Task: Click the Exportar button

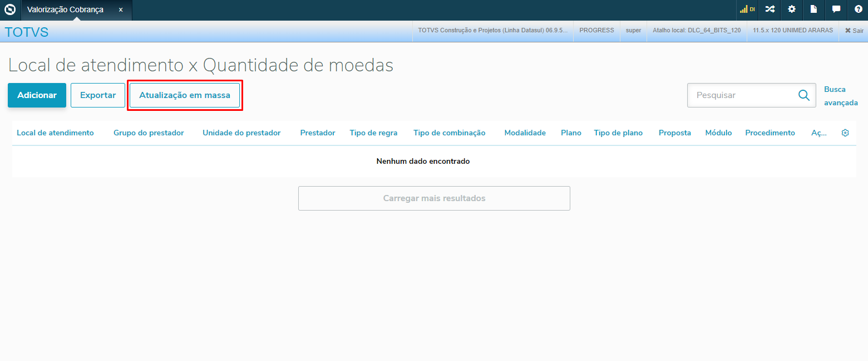Action: click(98, 95)
